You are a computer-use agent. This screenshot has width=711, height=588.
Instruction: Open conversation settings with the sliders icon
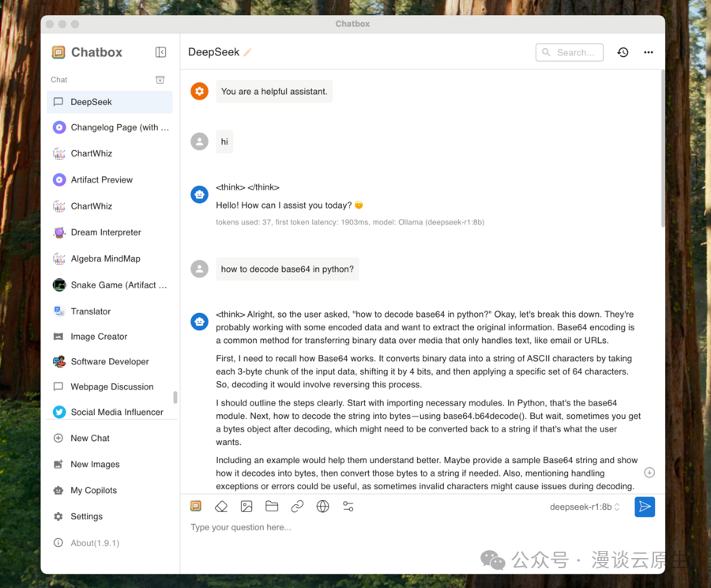tap(348, 507)
